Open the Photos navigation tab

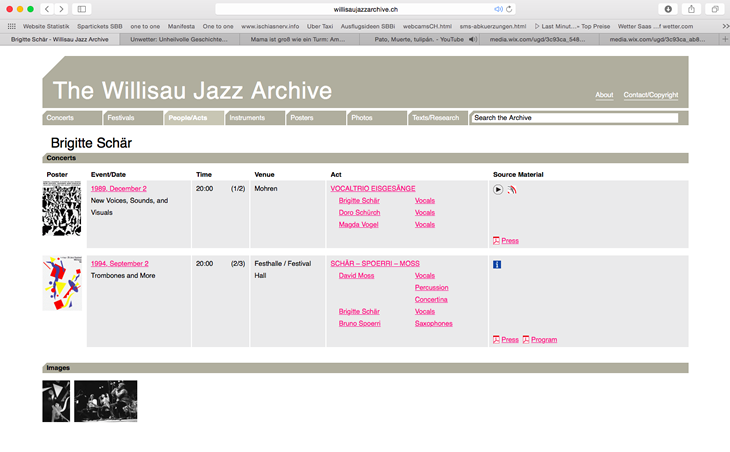pyautogui.click(x=378, y=118)
